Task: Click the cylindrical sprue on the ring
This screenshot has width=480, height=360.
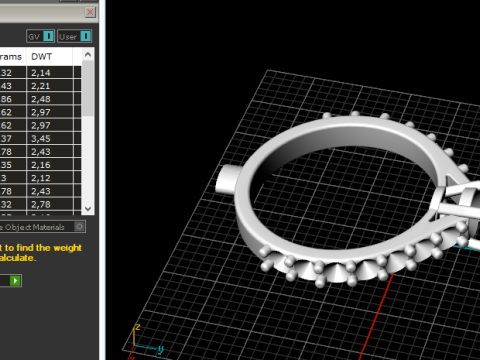Action: click(x=228, y=179)
